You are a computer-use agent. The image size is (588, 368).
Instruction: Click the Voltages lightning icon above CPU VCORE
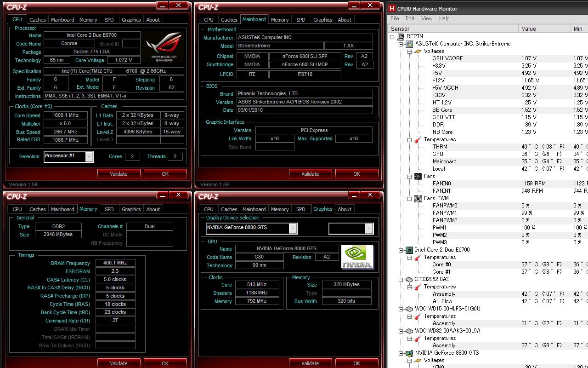418,51
